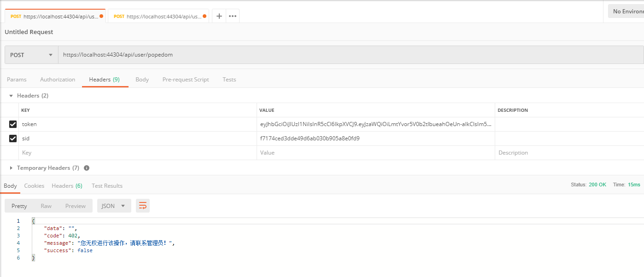Select the Preview response view
This screenshot has height=277, width=644.
tap(76, 206)
